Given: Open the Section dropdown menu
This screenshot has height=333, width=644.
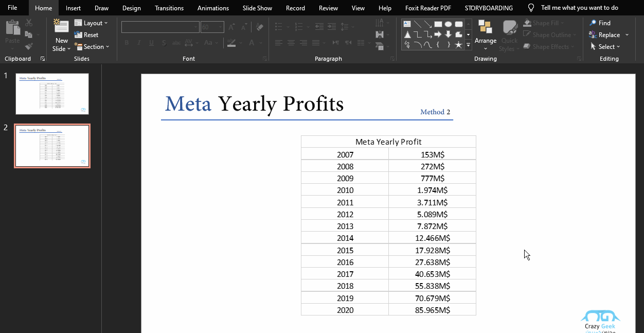Looking at the screenshot, I should [x=92, y=47].
